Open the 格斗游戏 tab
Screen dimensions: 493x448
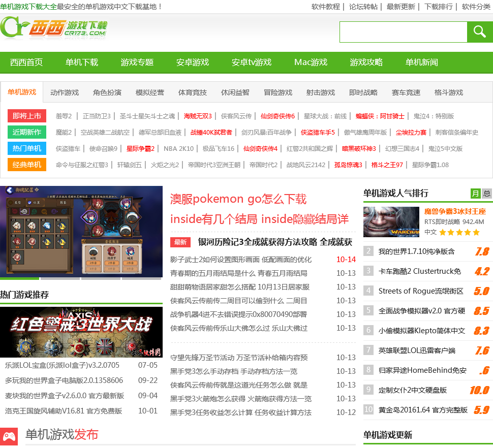tap(449, 92)
